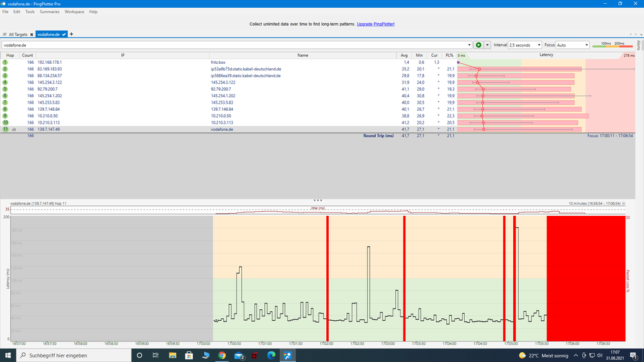This screenshot has width=644, height=362.
Task: Select the hostname ip5886ea39.static.kabel-deutschland.de
Action: click(246, 75)
